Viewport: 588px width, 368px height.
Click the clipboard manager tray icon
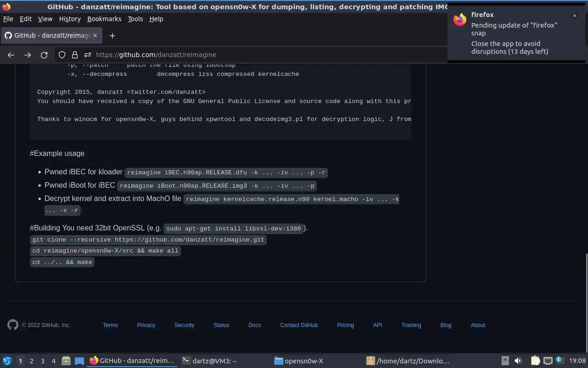pyautogui.click(x=535, y=361)
